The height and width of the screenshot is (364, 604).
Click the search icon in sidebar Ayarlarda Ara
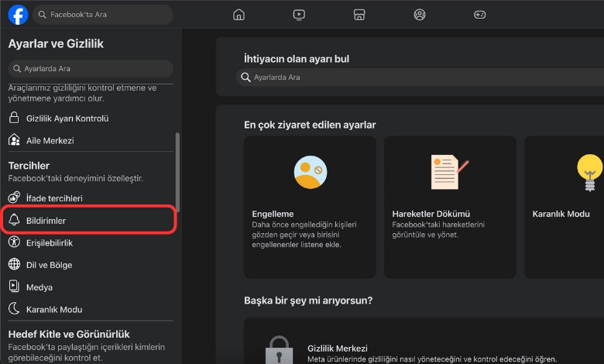tap(16, 69)
